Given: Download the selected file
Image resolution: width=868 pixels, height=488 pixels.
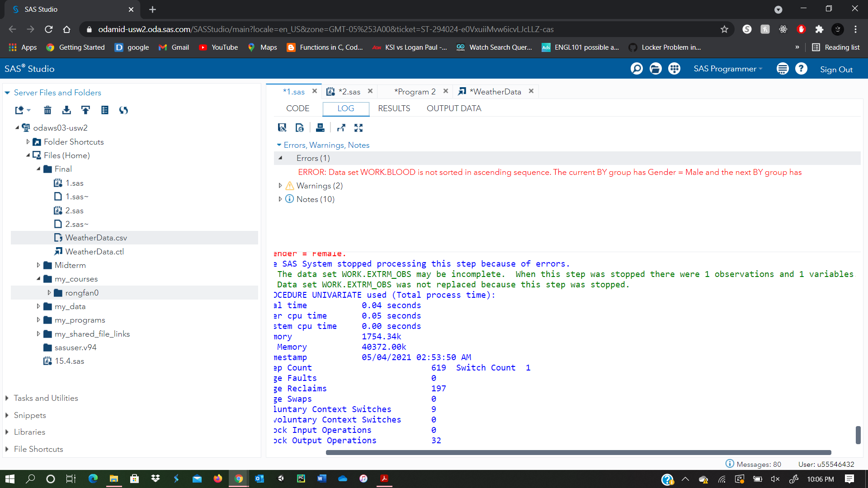Looking at the screenshot, I should [x=66, y=110].
